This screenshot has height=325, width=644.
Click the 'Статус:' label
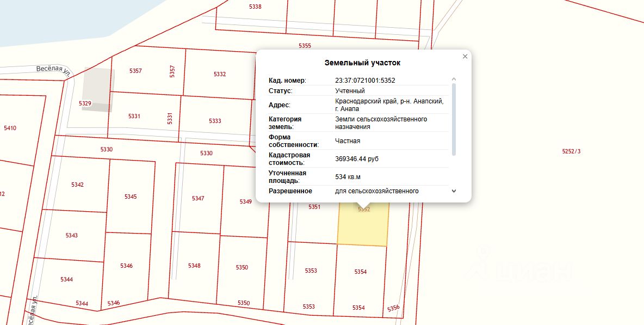pyautogui.click(x=281, y=91)
